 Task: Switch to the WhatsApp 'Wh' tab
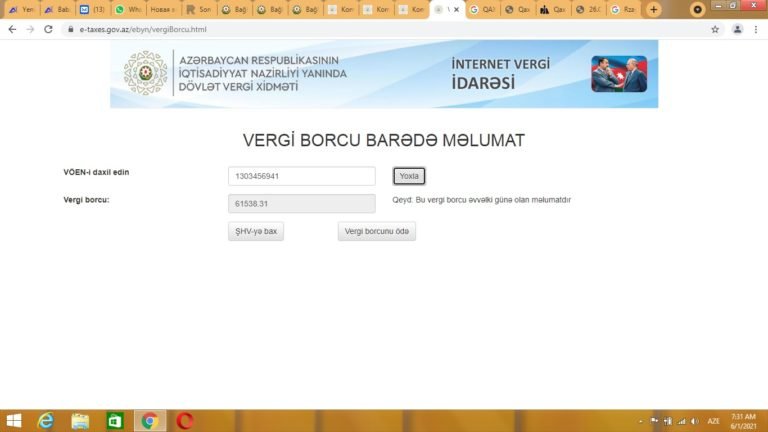click(128, 9)
